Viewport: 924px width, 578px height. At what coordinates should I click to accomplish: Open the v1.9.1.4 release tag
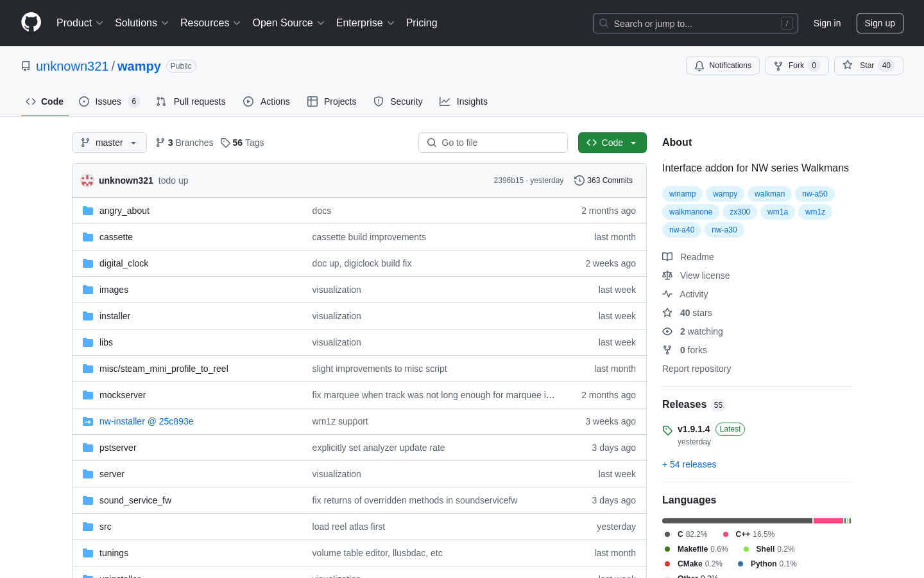pos(694,429)
